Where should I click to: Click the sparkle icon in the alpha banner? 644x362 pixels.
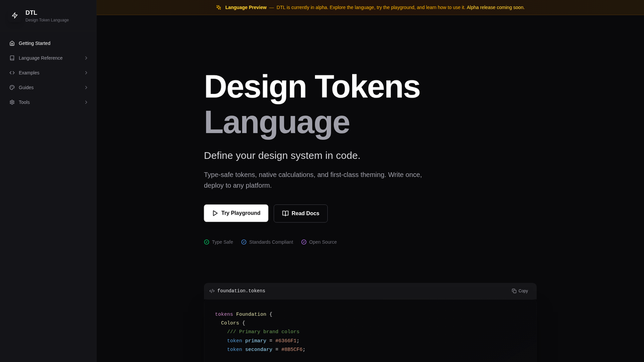point(218,7)
